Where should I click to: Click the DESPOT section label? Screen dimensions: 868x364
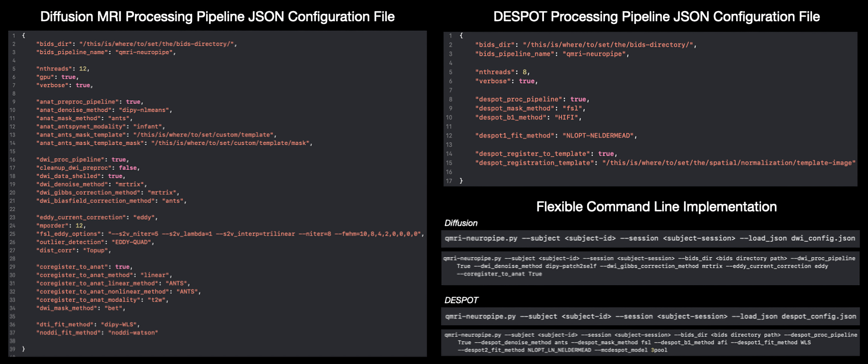(461, 300)
